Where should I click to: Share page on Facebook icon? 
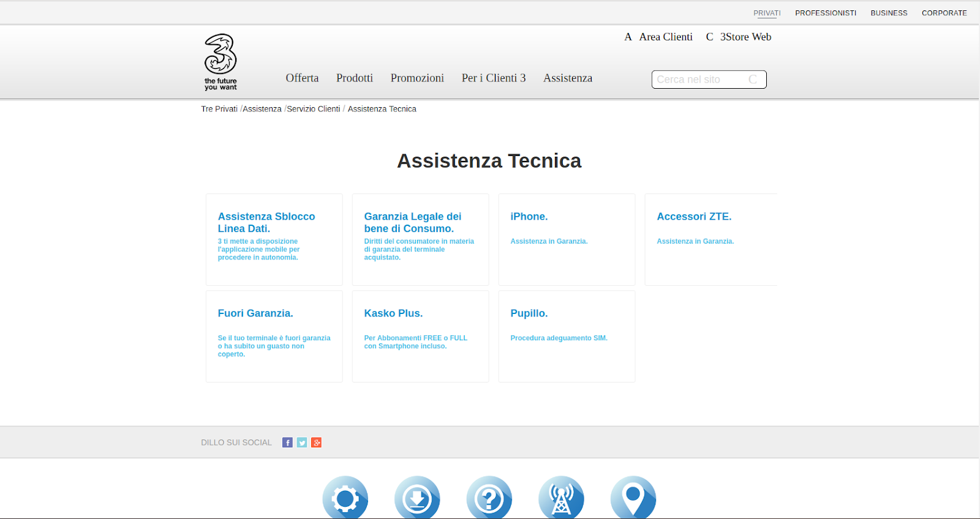(x=287, y=442)
